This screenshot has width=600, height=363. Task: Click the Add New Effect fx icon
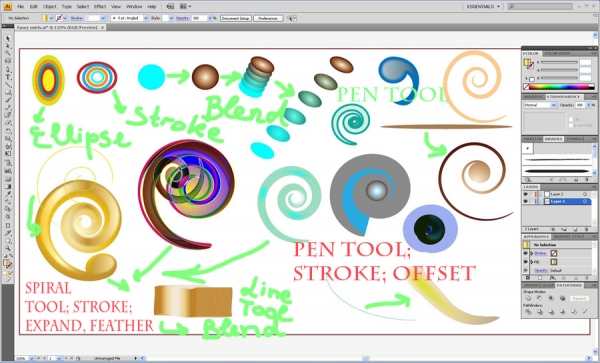tap(553, 277)
